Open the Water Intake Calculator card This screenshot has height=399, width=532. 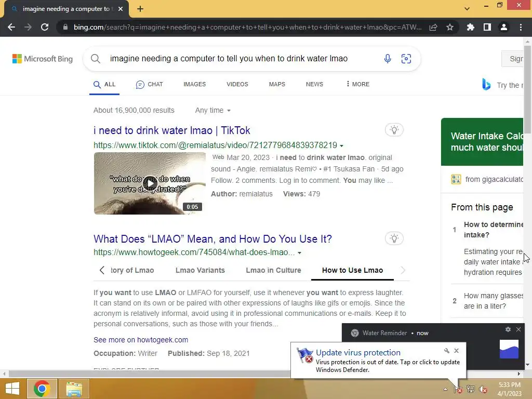click(x=482, y=142)
